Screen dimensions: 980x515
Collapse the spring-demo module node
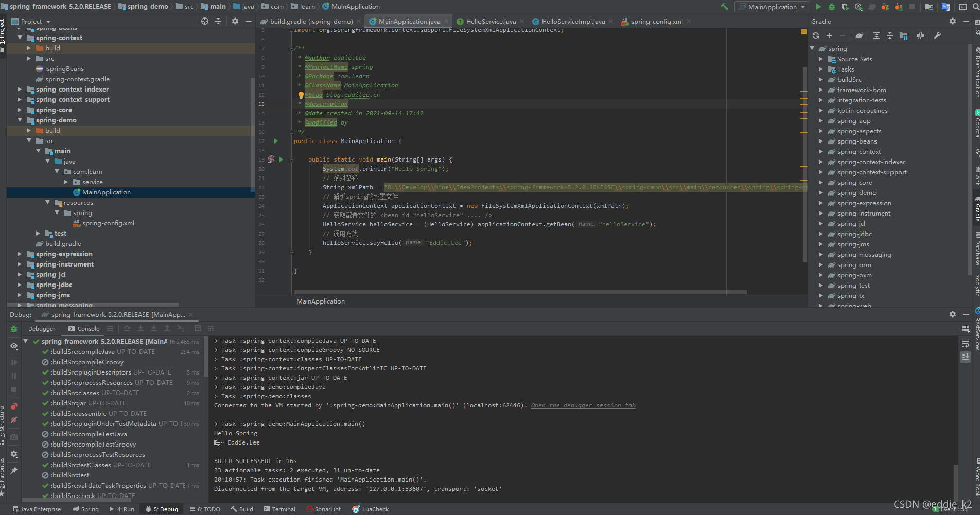pos(20,120)
